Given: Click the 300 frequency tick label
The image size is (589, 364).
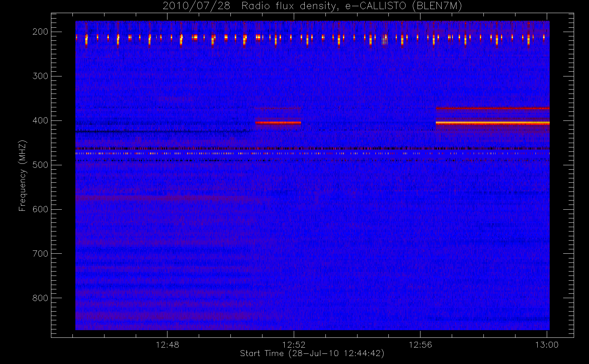Looking at the screenshot, I should click(40, 76).
